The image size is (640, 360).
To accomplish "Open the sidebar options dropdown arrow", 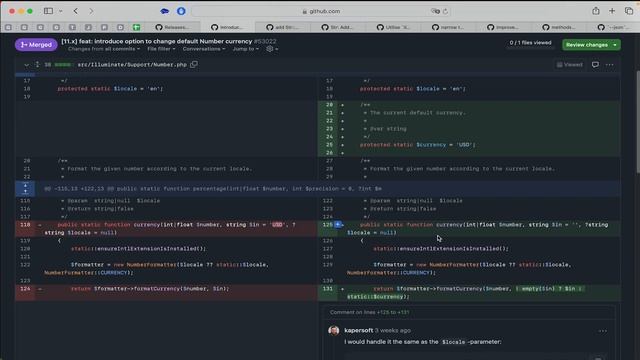I will coord(60,11).
